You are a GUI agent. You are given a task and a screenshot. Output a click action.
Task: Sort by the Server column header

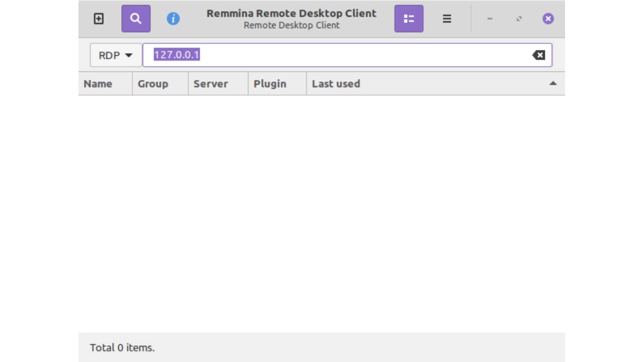[x=218, y=83]
